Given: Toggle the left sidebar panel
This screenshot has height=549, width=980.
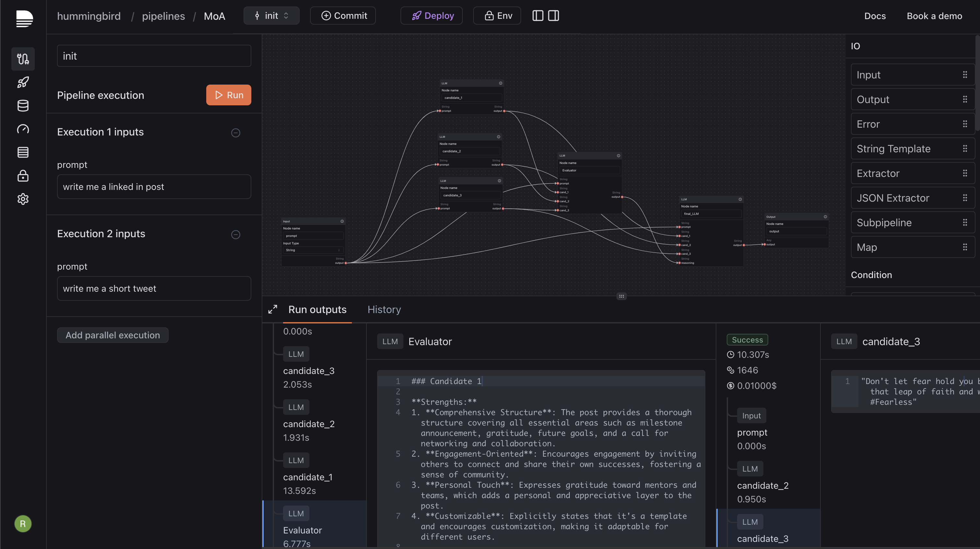Looking at the screenshot, I should (538, 16).
